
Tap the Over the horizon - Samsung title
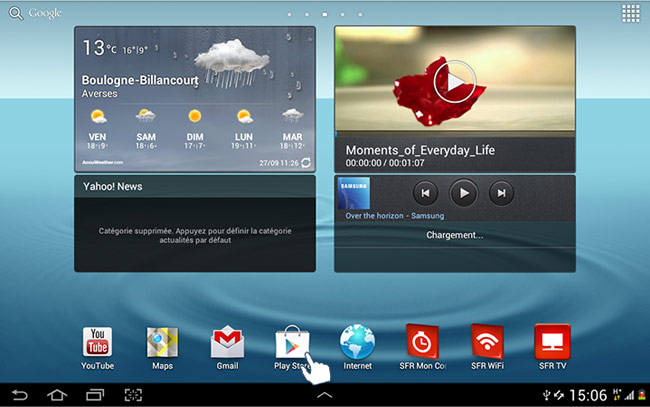[x=395, y=216]
